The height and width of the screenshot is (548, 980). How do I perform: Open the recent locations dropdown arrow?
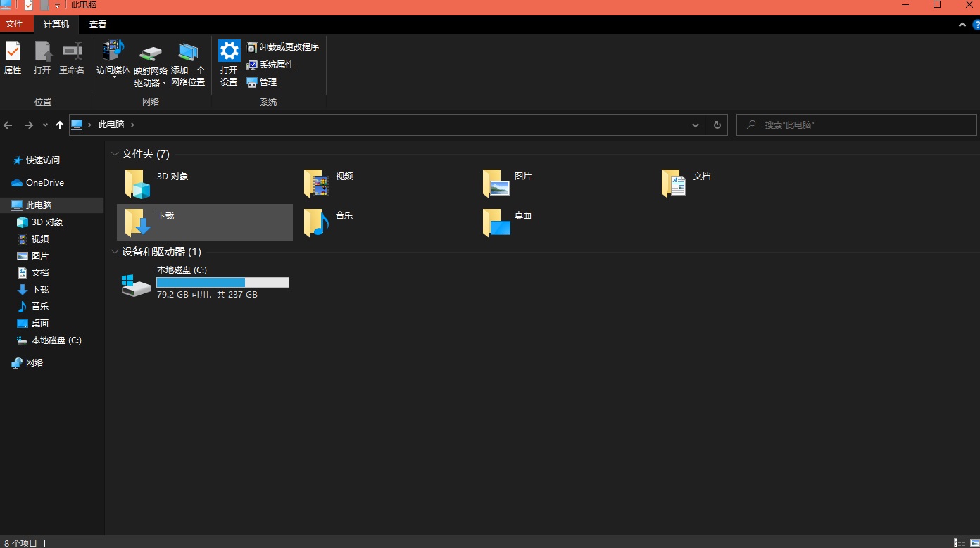[x=46, y=125]
